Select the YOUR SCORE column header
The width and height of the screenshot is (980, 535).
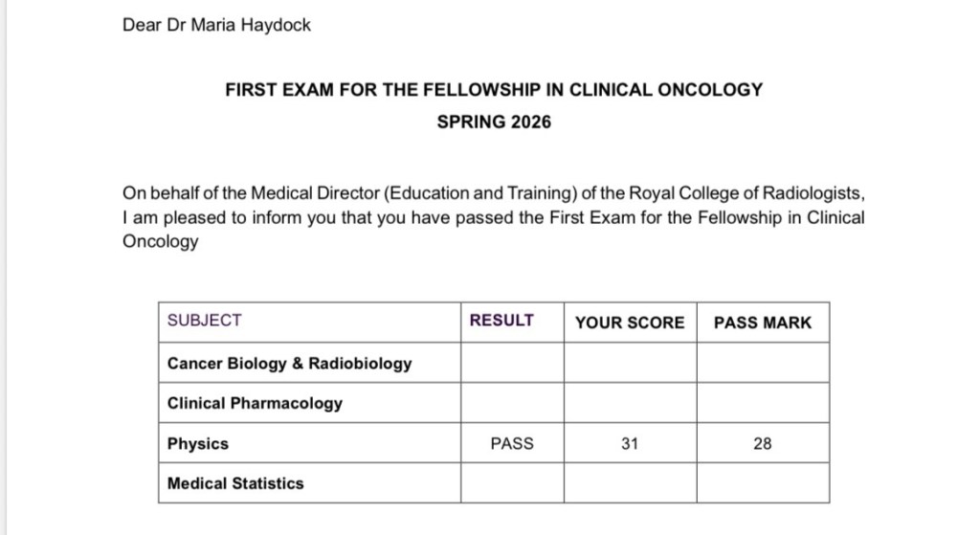(x=630, y=323)
